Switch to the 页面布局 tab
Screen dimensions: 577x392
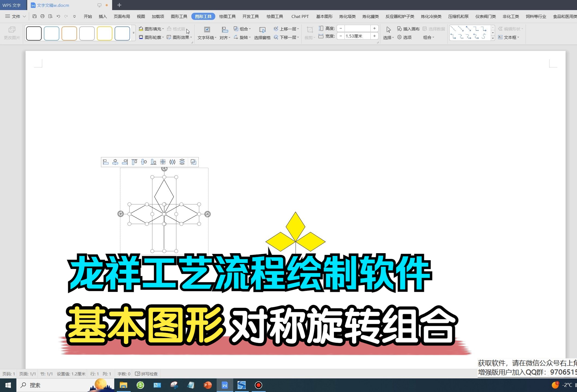pyautogui.click(x=122, y=16)
